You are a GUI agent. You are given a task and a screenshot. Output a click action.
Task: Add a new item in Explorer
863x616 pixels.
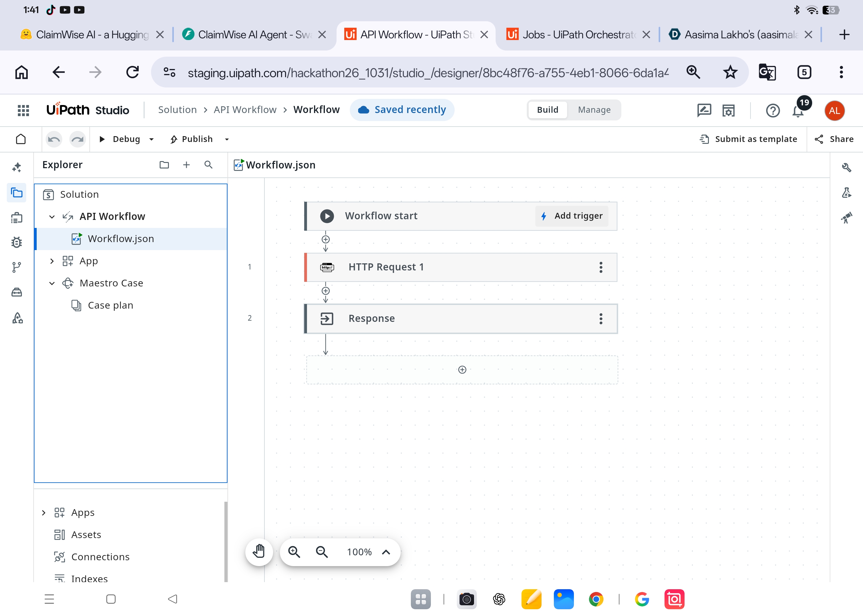tap(186, 164)
